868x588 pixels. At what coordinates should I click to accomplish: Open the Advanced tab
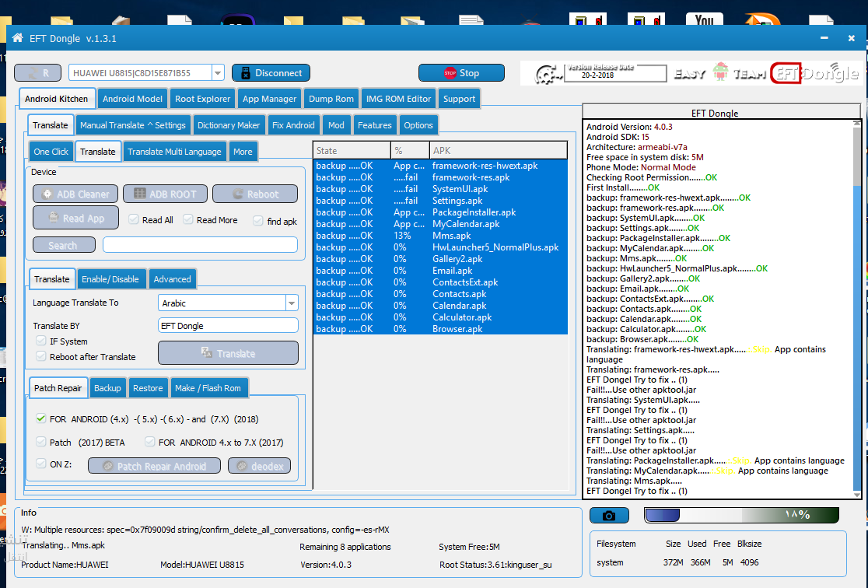(172, 279)
